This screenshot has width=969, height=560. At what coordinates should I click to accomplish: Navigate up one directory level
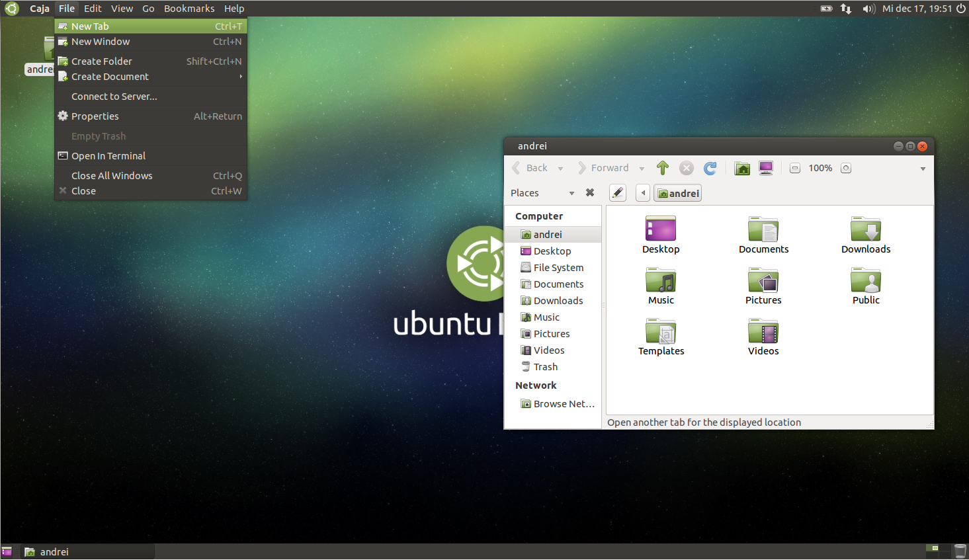662,168
